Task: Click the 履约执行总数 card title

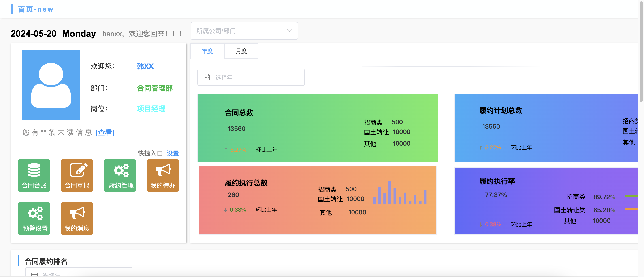Action: (246, 183)
